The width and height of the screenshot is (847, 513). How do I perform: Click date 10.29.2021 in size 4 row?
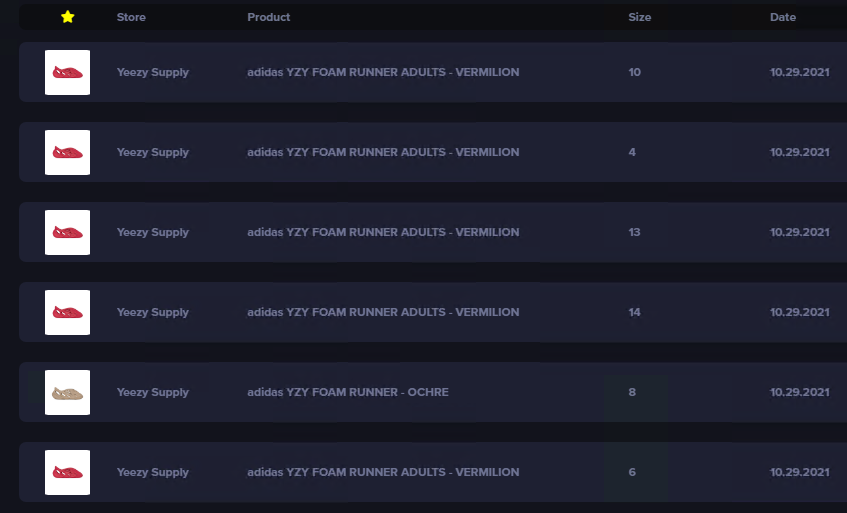tap(799, 152)
